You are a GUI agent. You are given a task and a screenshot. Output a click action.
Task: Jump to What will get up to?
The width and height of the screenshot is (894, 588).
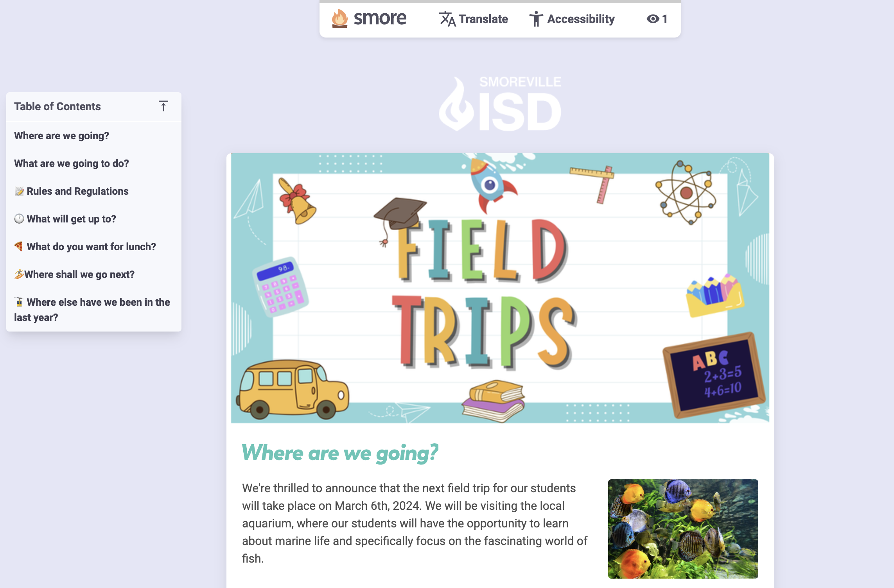[71, 219]
